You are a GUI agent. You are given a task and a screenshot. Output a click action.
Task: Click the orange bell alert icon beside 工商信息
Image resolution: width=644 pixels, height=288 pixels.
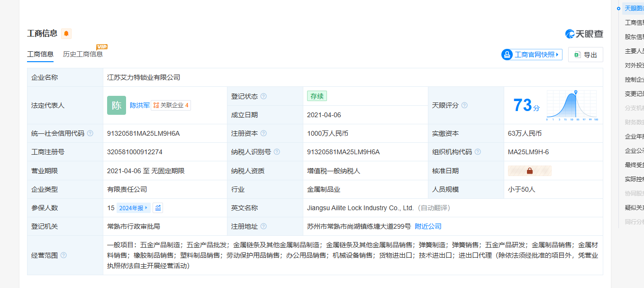point(66,34)
